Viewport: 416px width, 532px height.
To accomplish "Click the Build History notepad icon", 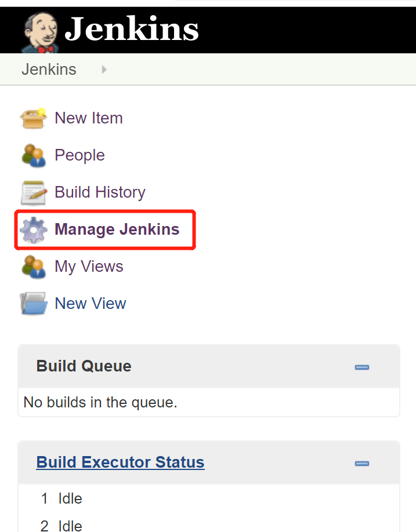I will pyautogui.click(x=33, y=193).
